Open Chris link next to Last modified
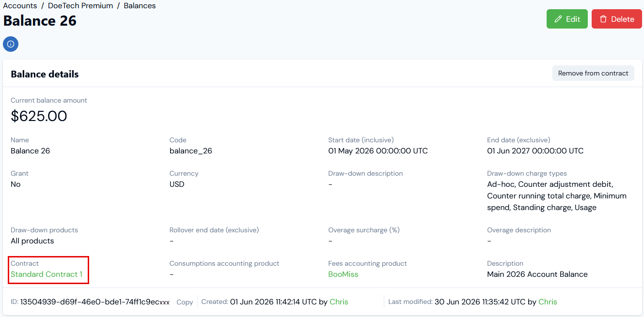Screen dimensions: 644x317 pos(548,302)
